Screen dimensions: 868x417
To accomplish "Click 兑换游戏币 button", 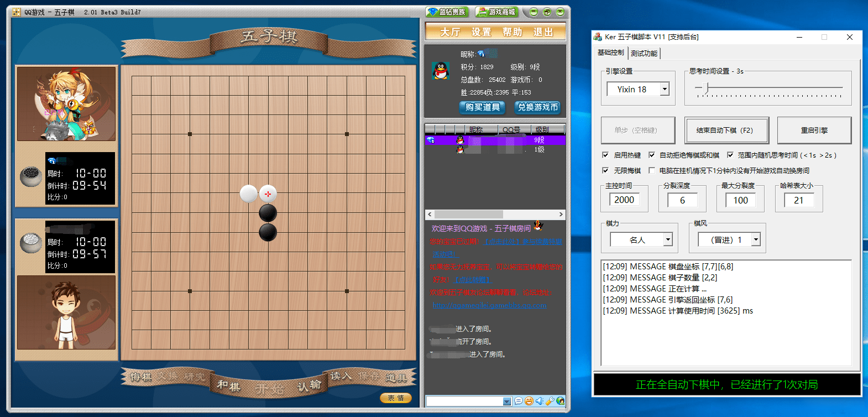I will click(x=537, y=107).
